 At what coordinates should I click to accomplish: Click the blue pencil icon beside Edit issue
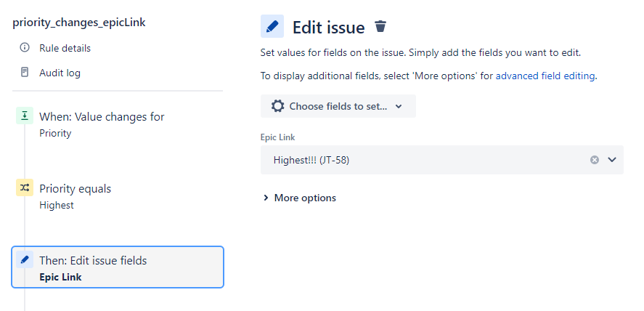click(272, 26)
